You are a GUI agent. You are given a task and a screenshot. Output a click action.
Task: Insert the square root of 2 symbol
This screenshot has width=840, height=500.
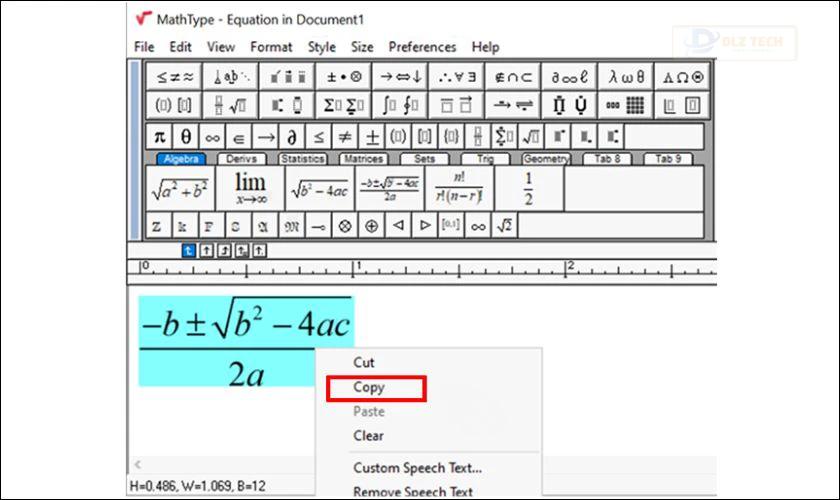click(505, 226)
